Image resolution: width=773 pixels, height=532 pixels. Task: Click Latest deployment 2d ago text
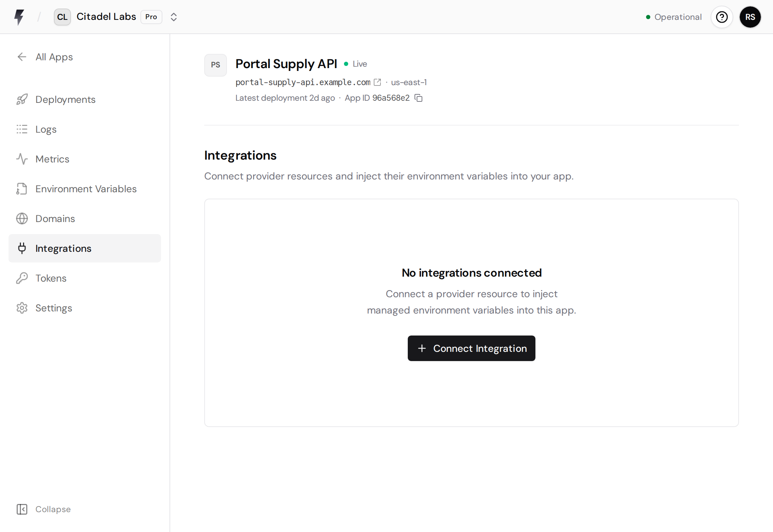point(285,98)
